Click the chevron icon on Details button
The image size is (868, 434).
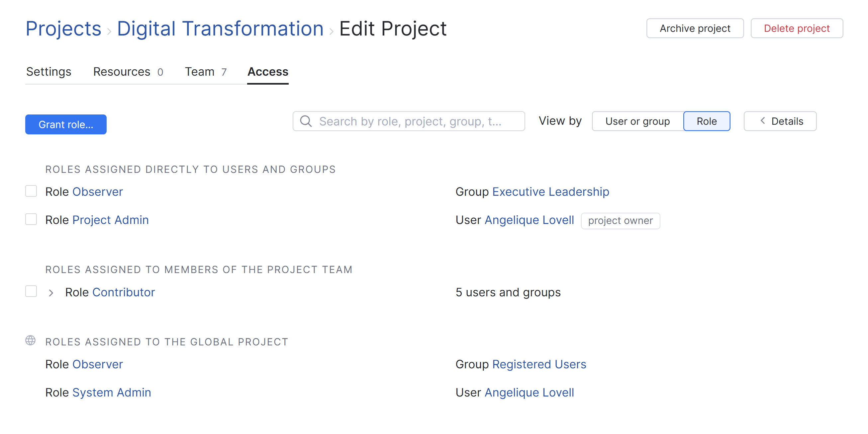click(763, 120)
